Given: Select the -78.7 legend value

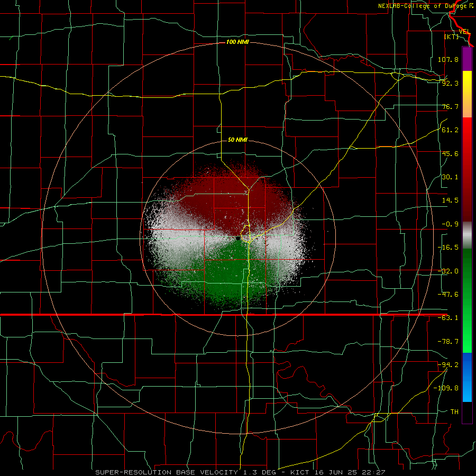Looking at the screenshot, I should click(x=448, y=342).
